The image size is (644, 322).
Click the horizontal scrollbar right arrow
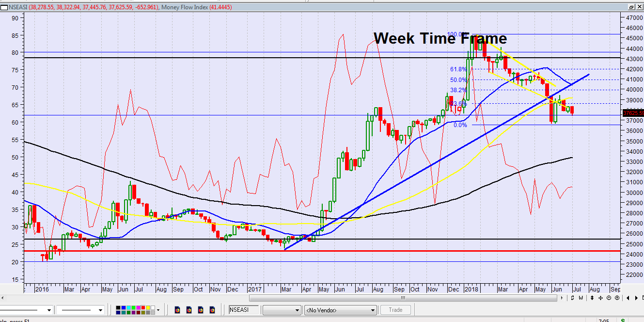pos(562,298)
